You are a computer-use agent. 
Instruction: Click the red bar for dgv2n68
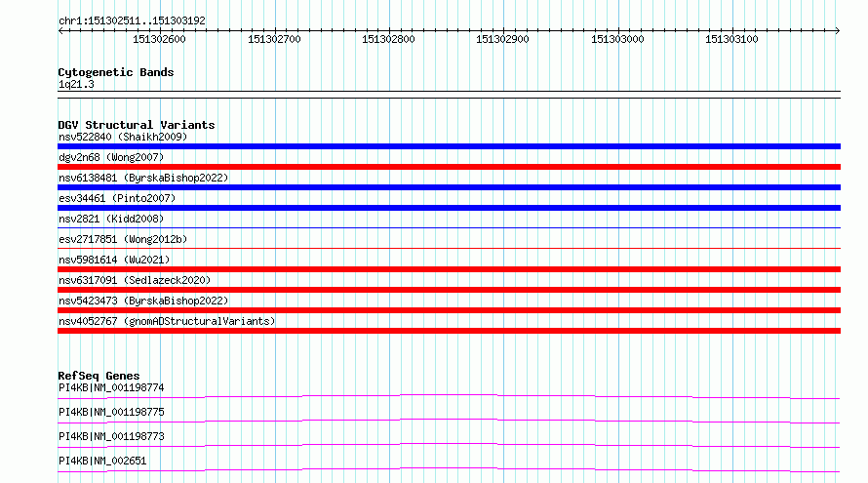point(449,167)
